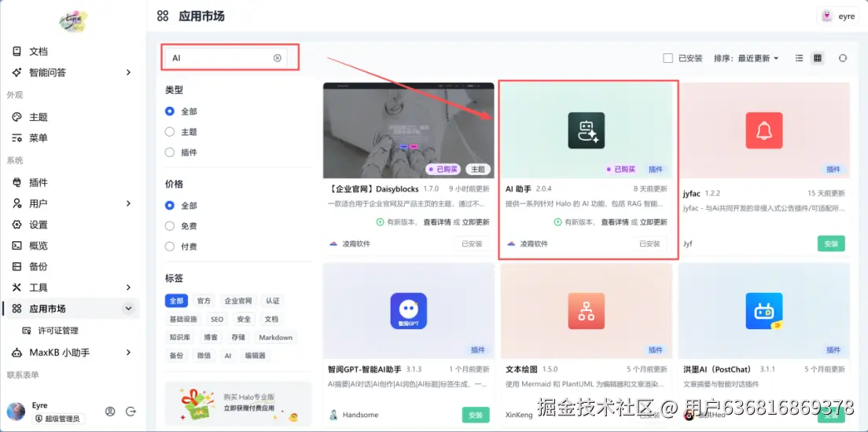Open the 应用市场 sidebar icon
This screenshot has width=868, height=432.
click(17, 309)
